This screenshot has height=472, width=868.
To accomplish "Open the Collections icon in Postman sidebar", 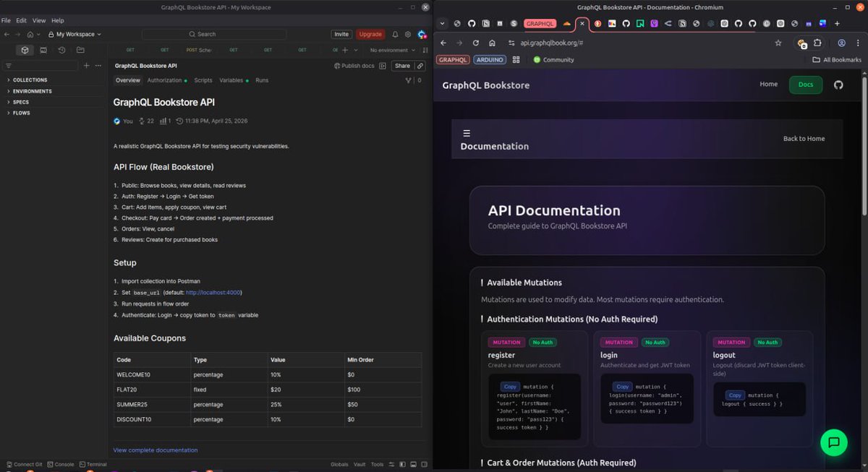I will [25, 50].
